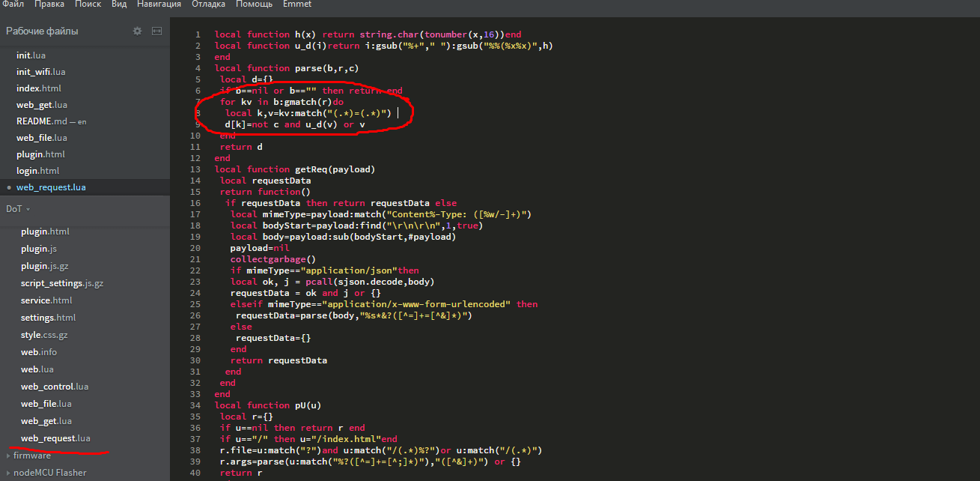Click line number 1 in the gutter

coord(198,34)
